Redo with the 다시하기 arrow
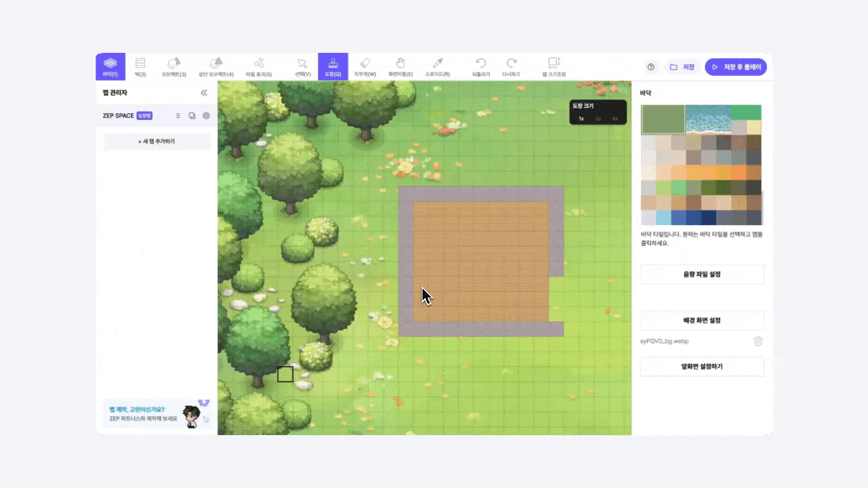Image resolution: width=868 pixels, height=488 pixels. pyautogui.click(x=511, y=66)
